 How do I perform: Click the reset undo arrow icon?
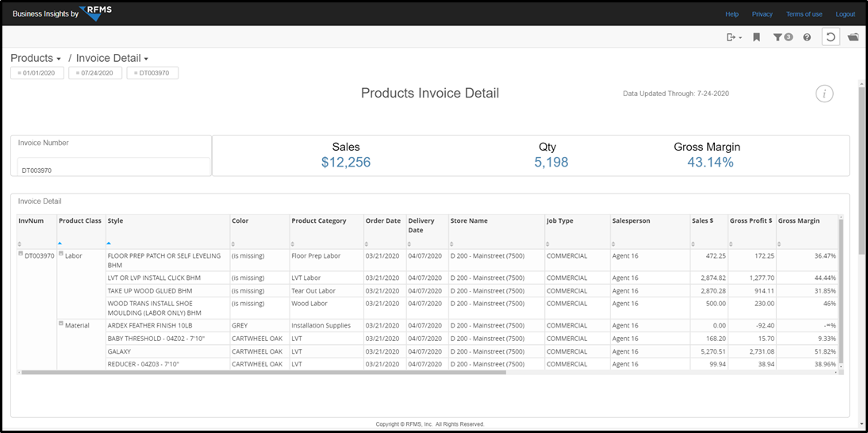[831, 37]
